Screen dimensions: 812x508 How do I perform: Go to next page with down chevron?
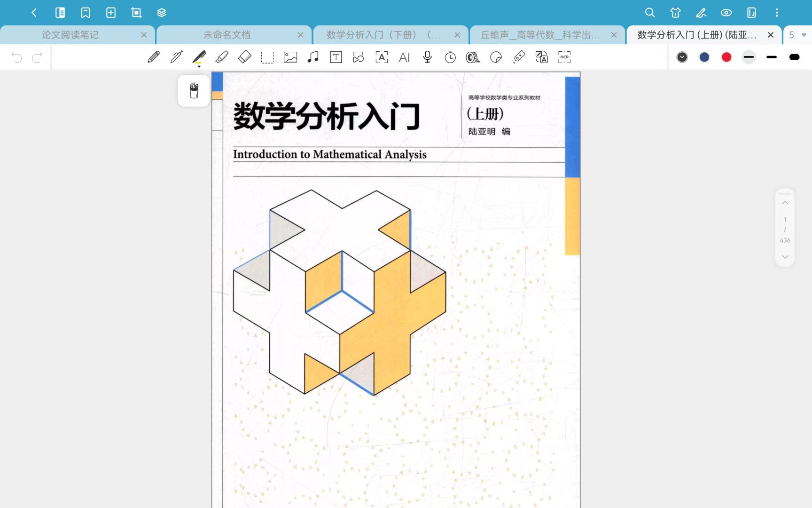pyautogui.click(x=785, y=257)
